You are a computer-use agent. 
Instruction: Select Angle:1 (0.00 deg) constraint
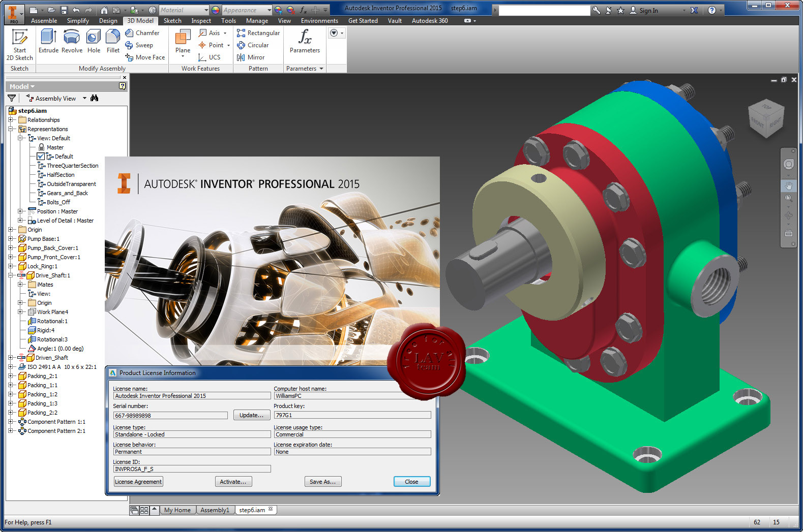(60, 349)
